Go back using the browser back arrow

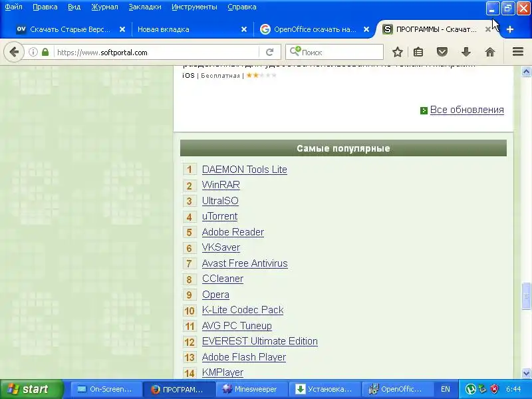point(14,53)
